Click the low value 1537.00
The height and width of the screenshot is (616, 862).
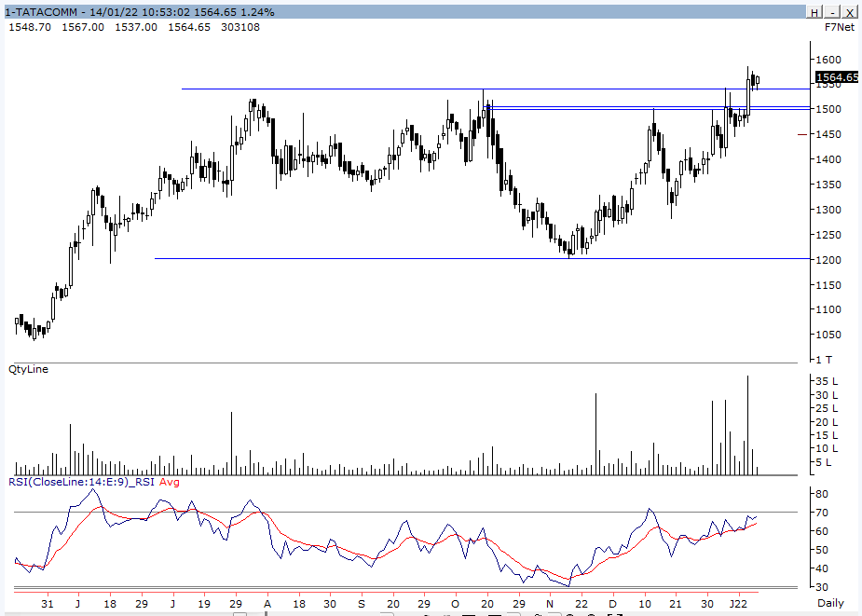coord(136,27)
